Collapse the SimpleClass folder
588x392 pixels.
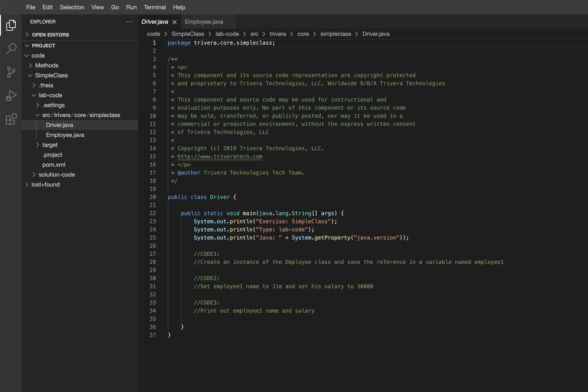click(51, 75)
